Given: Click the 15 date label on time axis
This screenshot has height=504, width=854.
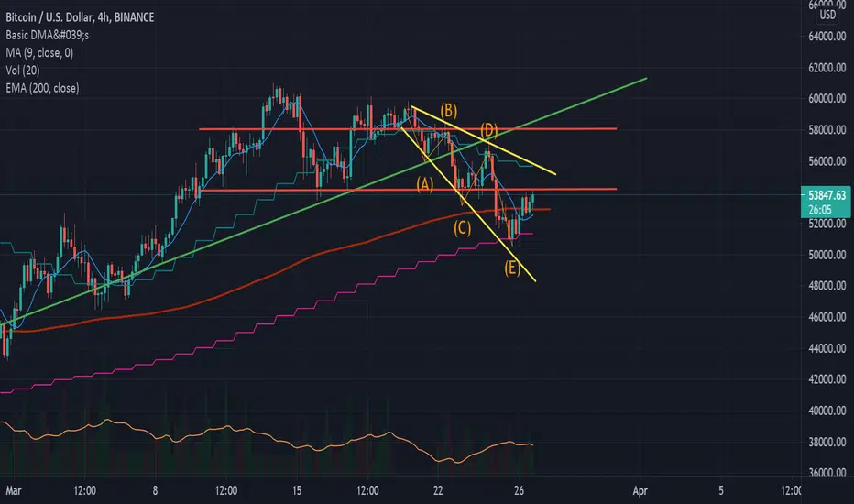Looking at the screenshot, I should [297, 491].
